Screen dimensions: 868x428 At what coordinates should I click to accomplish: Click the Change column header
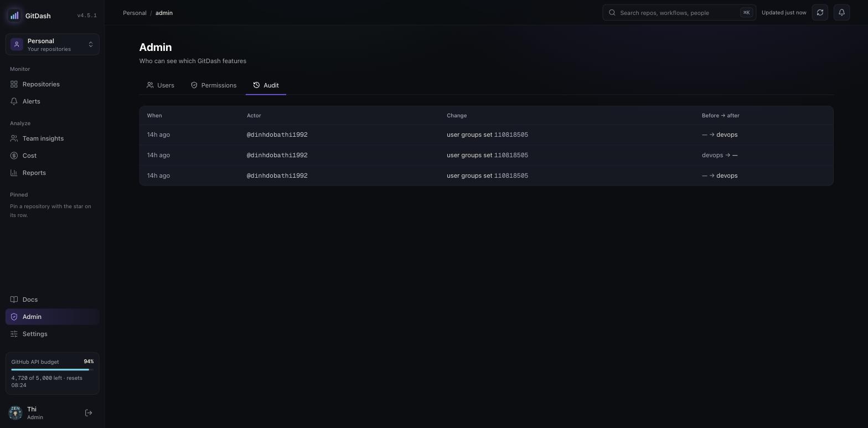[x=457, y=116]
